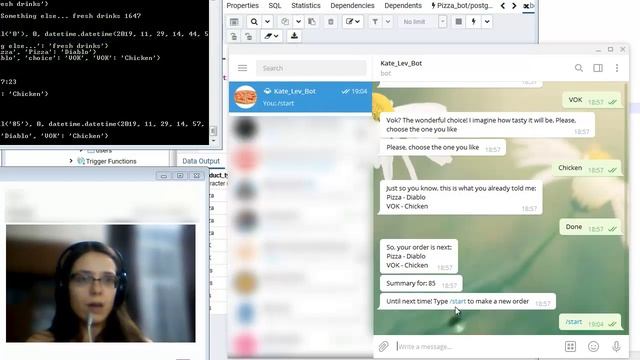Click the sent 'VOK' message bubble
Viewport: 640px width, 360px height.
[592, 100]
